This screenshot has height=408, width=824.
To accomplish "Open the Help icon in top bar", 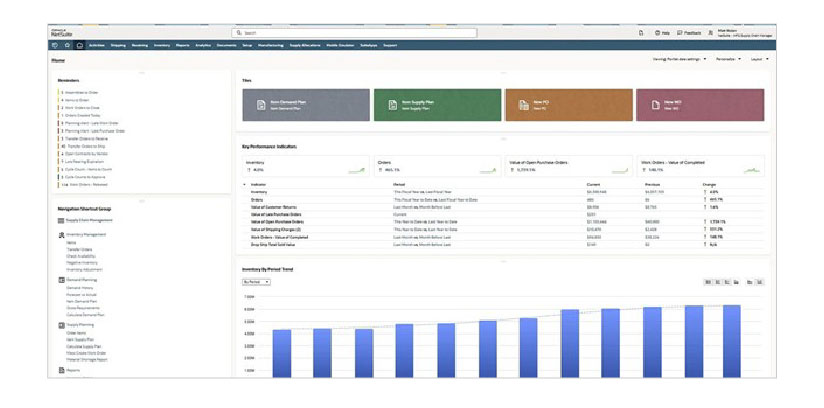I will click(x=657, y=33).
